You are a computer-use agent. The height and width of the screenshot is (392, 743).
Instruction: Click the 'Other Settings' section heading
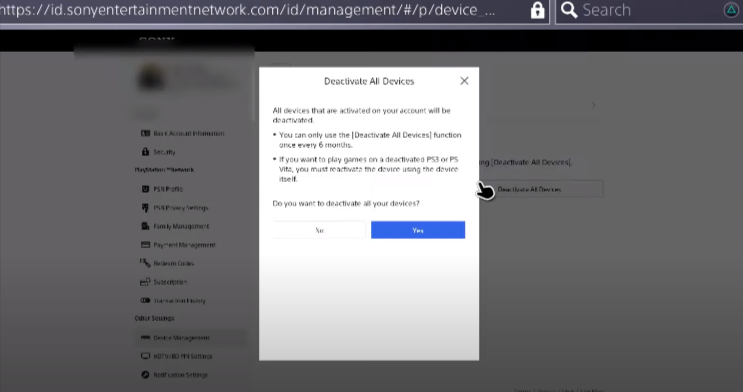154,319
